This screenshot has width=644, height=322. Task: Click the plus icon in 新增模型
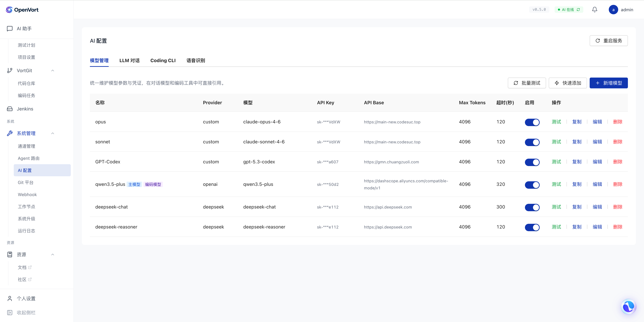[598, 83]
